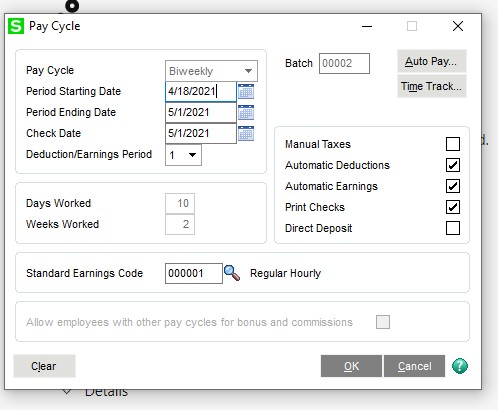
Task: Open calendar for Period Starting Date
Action: pyautogui.click(x=246, y=91)
